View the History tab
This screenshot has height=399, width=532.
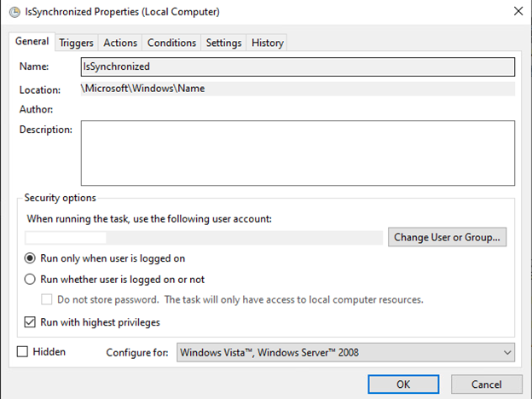click(x=268, y=43)
